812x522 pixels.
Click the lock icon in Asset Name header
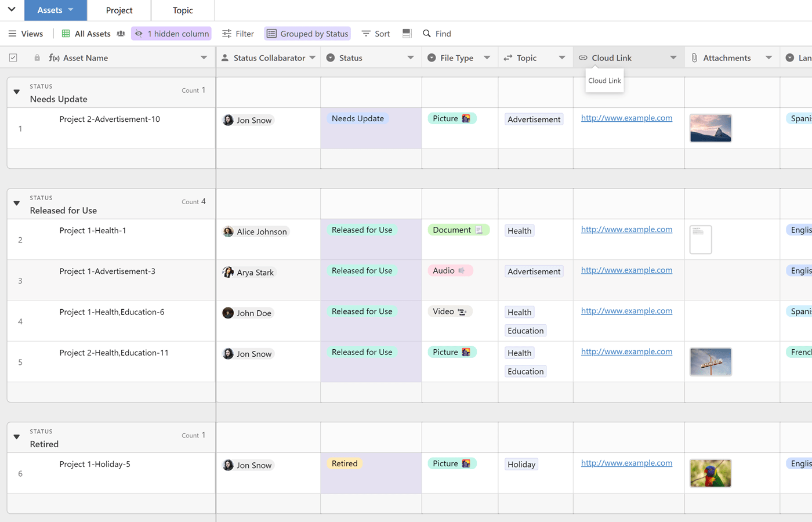[37, 58]
